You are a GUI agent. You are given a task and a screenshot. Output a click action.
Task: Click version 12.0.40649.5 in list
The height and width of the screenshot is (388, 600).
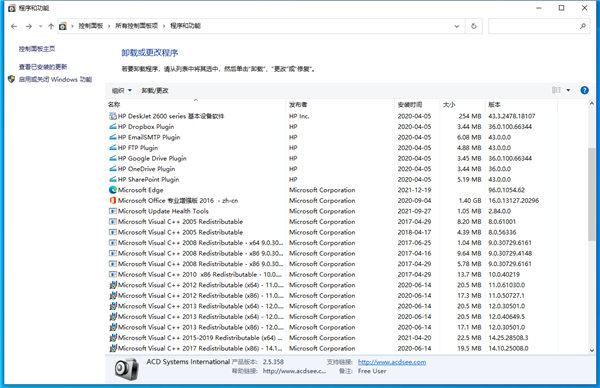507,316
